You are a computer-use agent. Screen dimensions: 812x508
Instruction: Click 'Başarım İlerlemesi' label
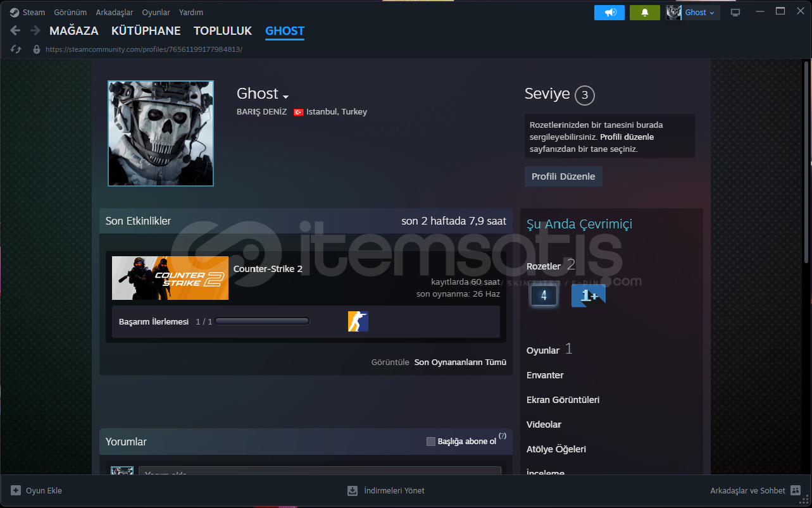[154, 321]
